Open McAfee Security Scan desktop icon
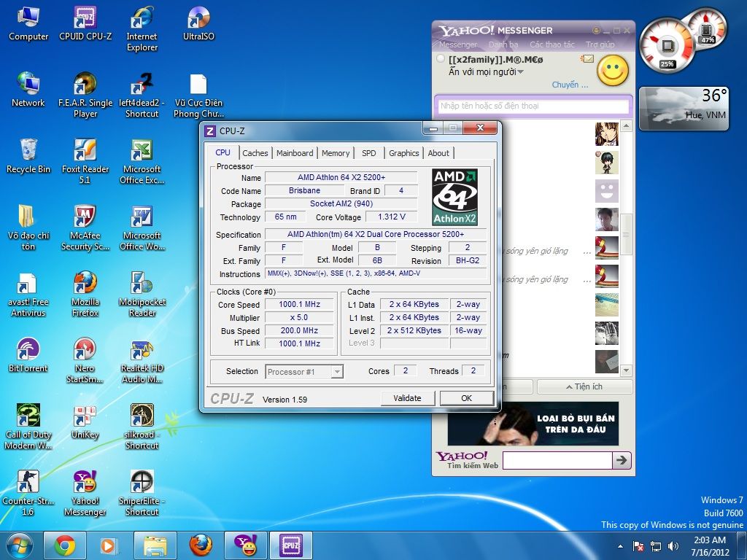Image resolution: width=747 pixels, height=560 pixels. coord(85,227)
